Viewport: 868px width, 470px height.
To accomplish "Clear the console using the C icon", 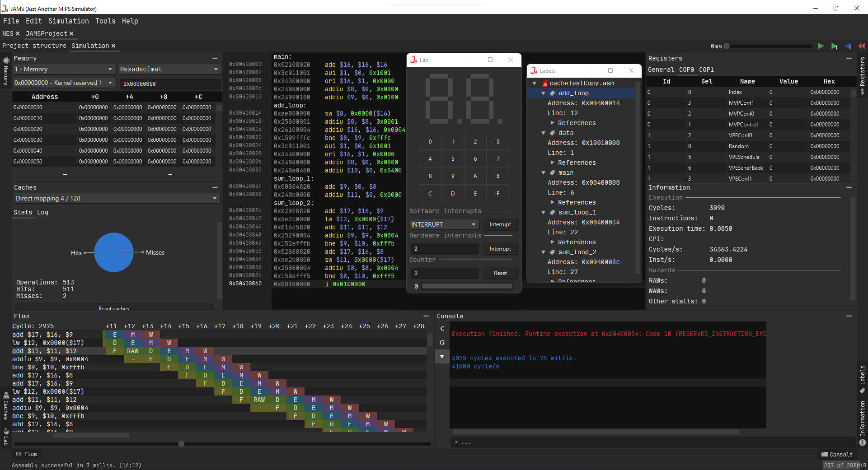I will coord(442,328).
